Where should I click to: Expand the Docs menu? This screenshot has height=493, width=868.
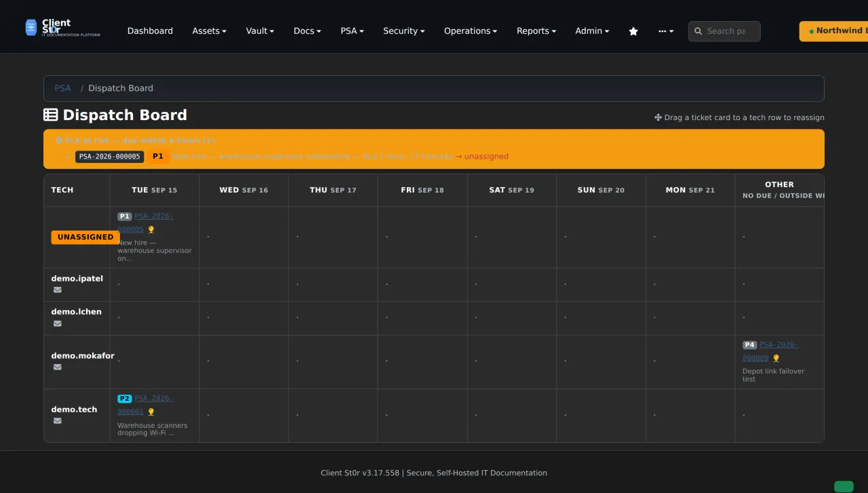click(307, 31)
